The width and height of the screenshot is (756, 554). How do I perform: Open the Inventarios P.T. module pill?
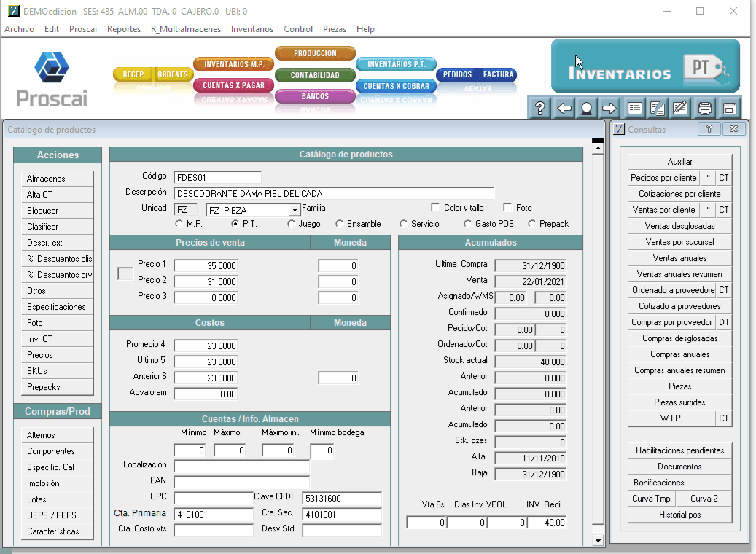(397, 64)
